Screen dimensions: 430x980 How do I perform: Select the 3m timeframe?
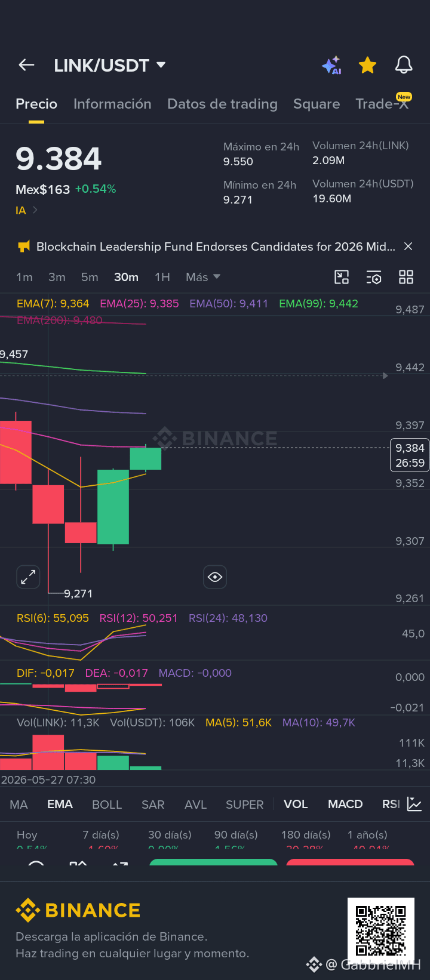57,277
